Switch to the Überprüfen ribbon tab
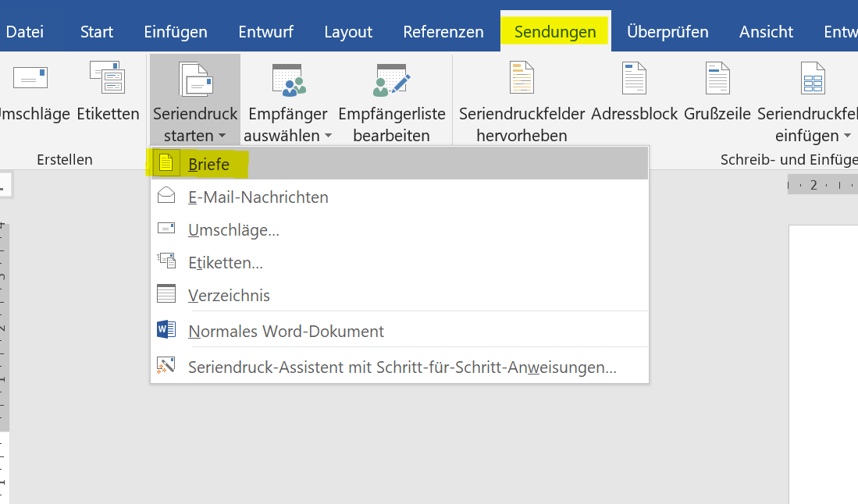The height and width of the screenshot is (504, 858). (x=668, y=32)
